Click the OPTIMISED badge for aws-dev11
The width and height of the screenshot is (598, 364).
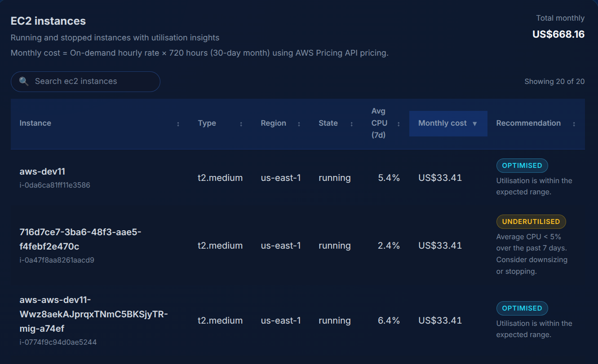(x=522, y=165)
